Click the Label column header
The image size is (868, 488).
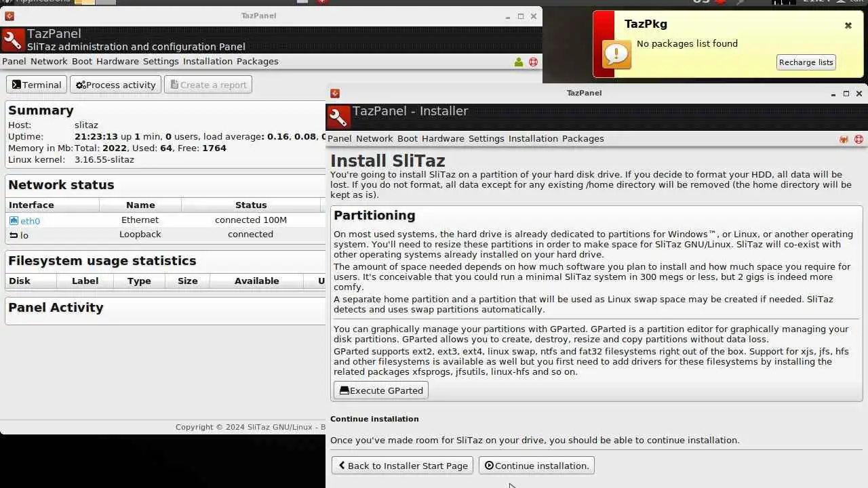(86, 281)
